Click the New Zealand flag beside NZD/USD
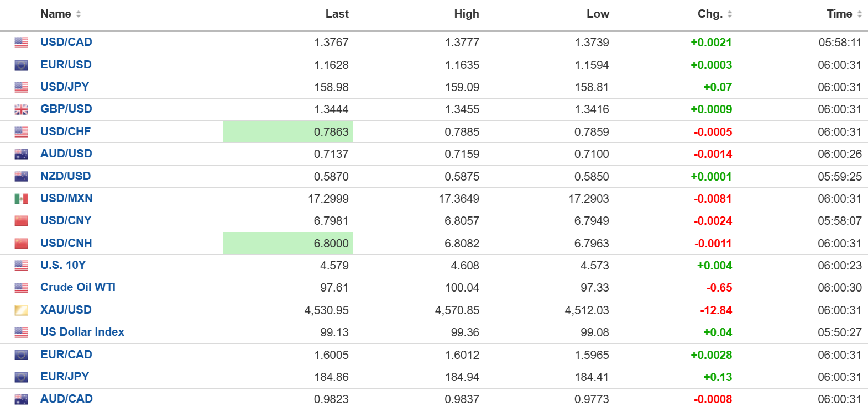The width and height of the screenshot is (868, 407). pos(21,176)
